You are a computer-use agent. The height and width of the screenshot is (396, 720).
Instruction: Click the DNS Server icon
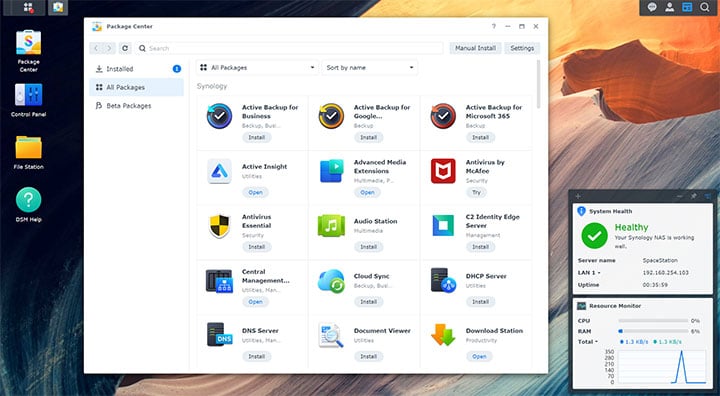coord(219,335)
